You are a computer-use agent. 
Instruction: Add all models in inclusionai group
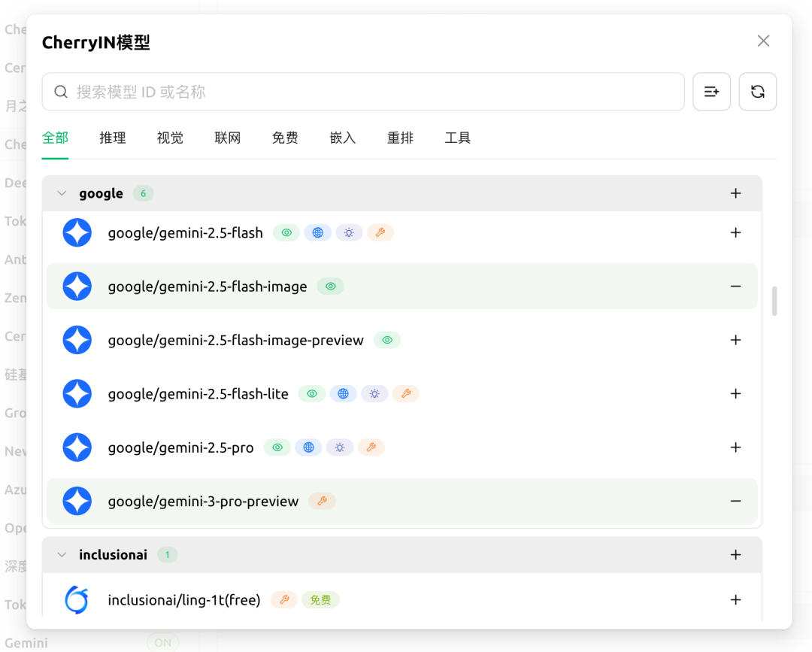[735, 555]
